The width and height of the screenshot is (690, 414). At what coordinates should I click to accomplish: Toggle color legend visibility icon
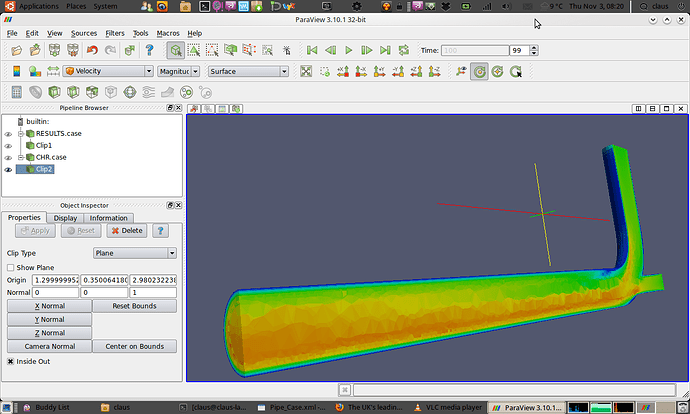[16, 71]
